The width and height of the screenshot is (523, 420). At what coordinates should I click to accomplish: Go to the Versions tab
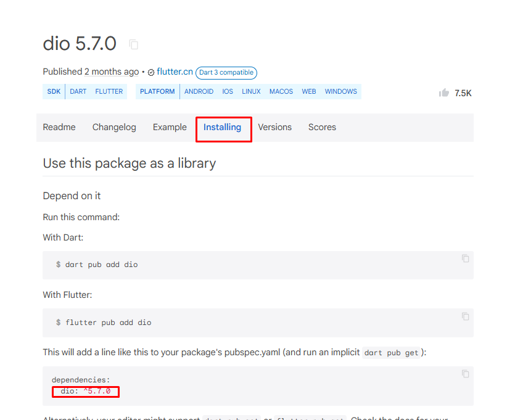click(x=275, y=127)
